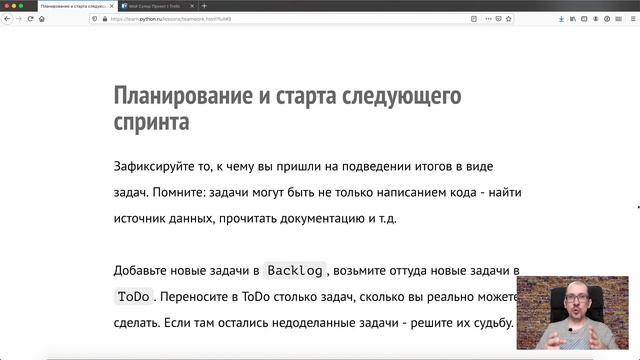Open tracking protection shield in address bar
This screenshot has height=360, width=640.
(95, 19)
